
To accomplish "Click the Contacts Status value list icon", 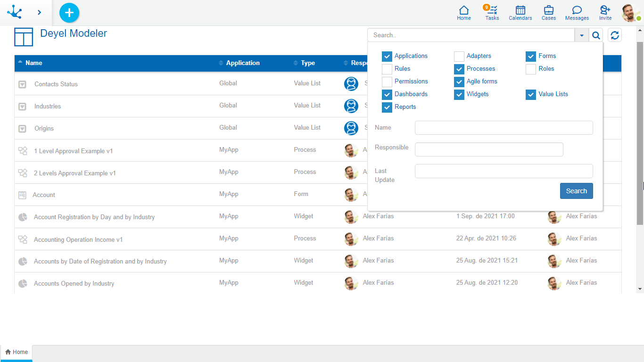I will (x=22, y=84).
